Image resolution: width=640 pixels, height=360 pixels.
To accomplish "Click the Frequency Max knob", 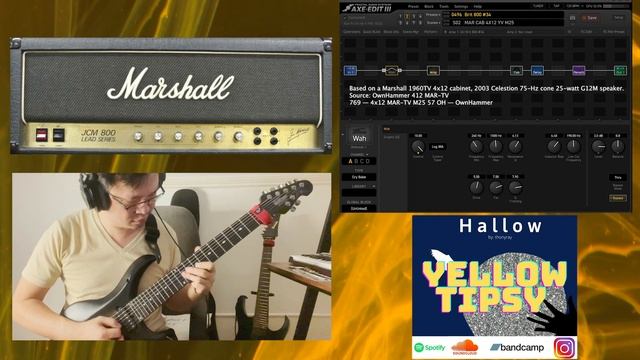I will coord(496,146).
